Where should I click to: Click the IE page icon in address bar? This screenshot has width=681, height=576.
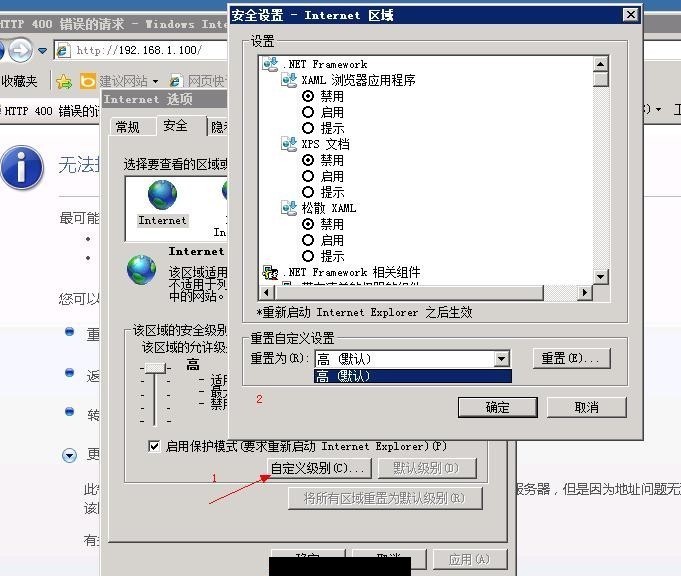pyautogui.click(x=63, y=50)
